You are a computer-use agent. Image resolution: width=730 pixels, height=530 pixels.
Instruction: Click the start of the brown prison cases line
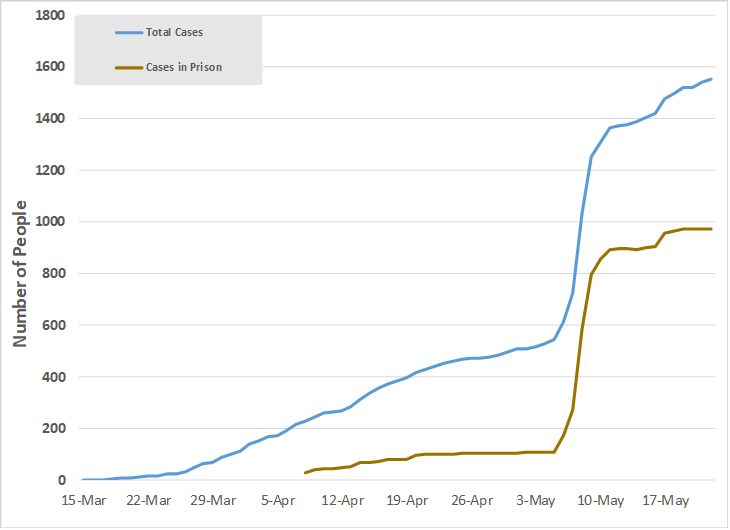coord(305,473)
